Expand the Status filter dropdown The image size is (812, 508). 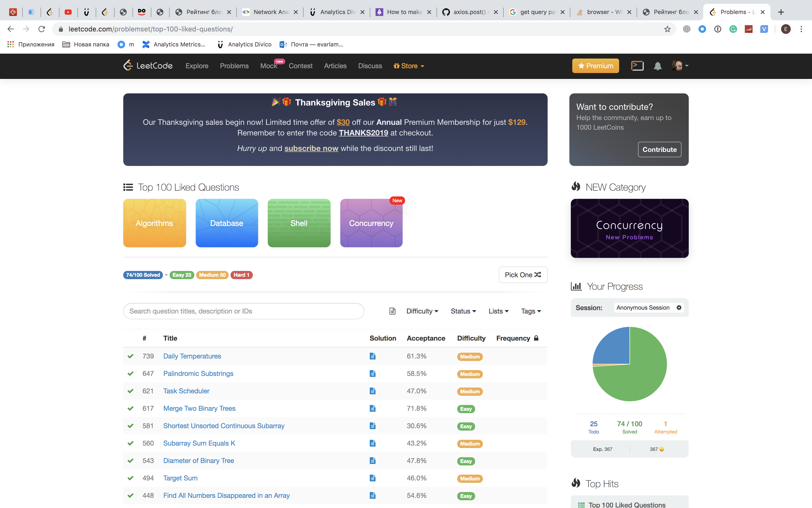(x=463, y=311)
